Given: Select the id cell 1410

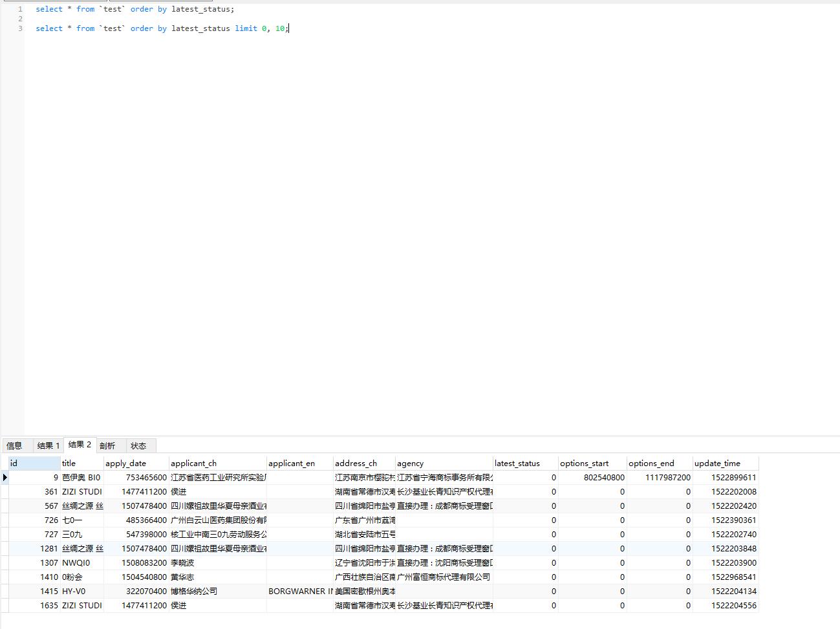Looking at the screenshot, I should (x=34, y=577).
